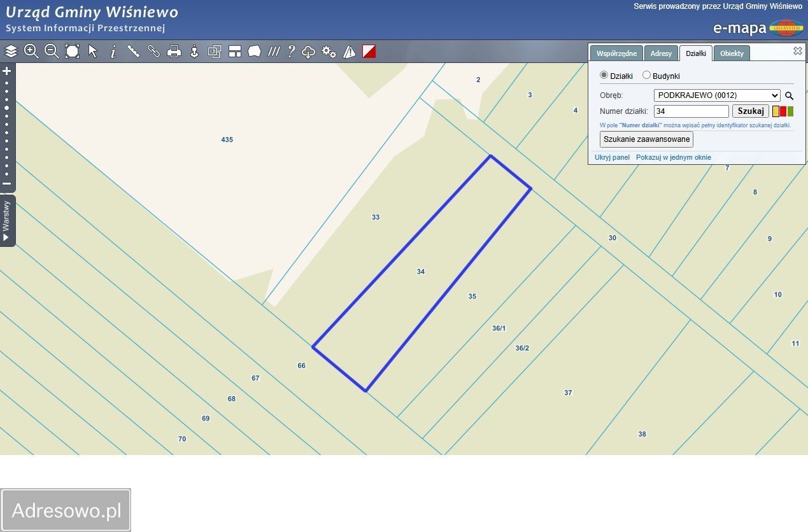Click parcel label 66 on the map

click(x=301, y=365)
